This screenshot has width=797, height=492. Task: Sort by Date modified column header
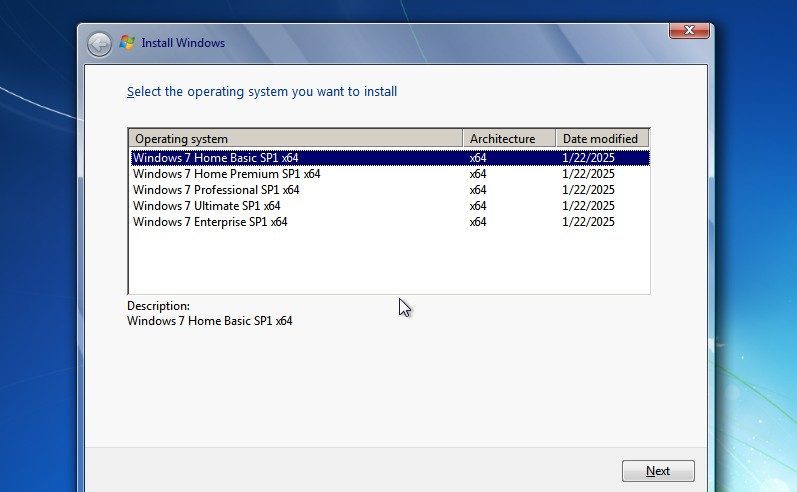pos(602,138)
